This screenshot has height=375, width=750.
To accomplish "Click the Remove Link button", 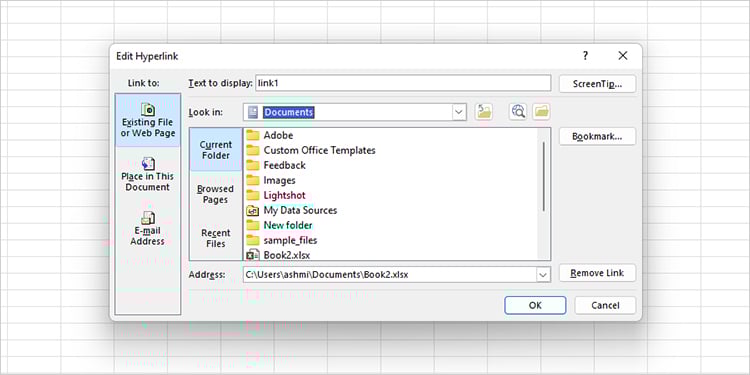I will click(597, 273).
